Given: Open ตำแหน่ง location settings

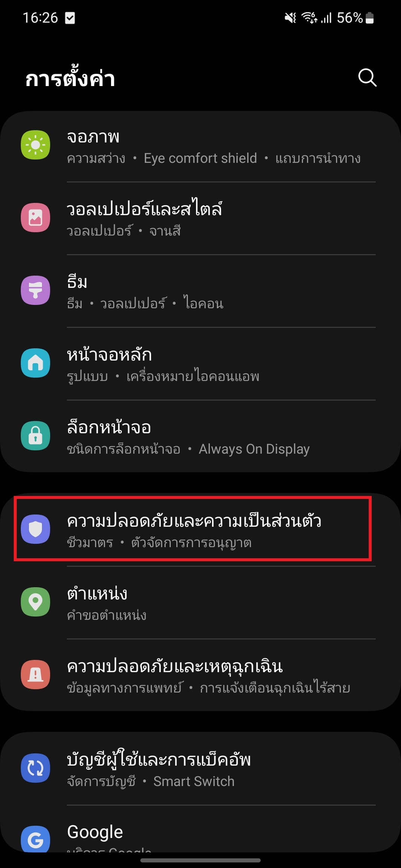Looking at the screenshot, I should point(200,602).
